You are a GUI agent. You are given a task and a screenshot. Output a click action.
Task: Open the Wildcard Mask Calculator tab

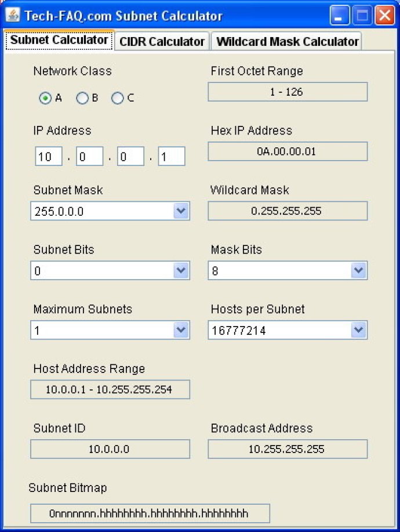(286, 41)
